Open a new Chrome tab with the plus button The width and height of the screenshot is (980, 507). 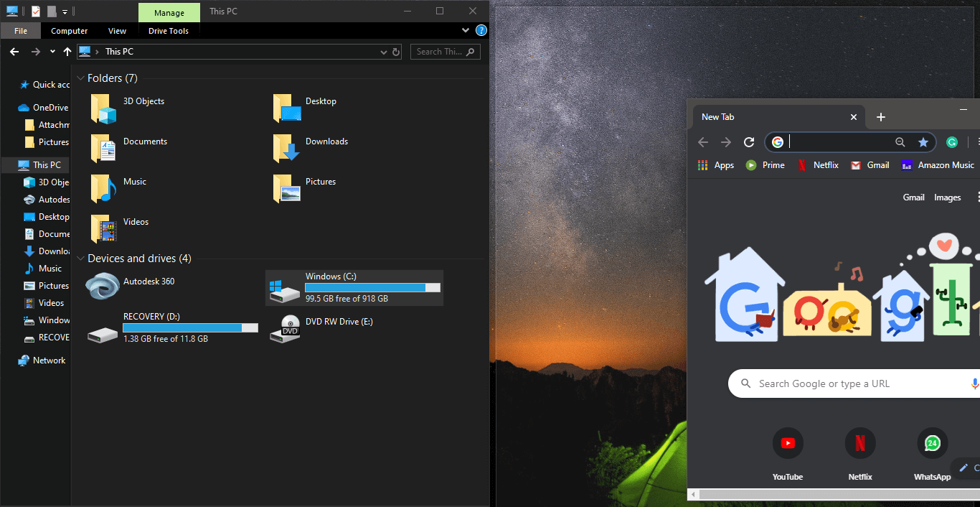(x=881, y=117)
